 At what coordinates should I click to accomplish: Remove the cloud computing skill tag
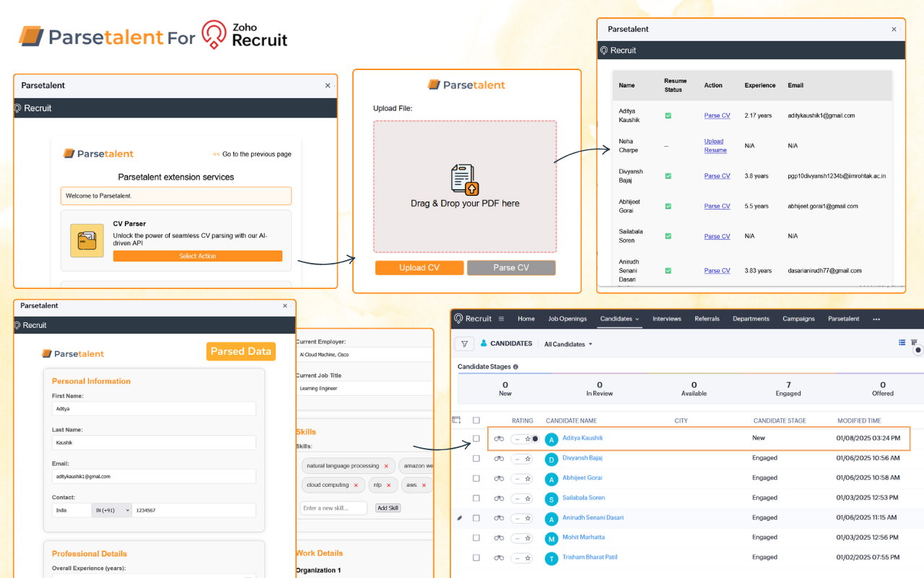[356, 485]
